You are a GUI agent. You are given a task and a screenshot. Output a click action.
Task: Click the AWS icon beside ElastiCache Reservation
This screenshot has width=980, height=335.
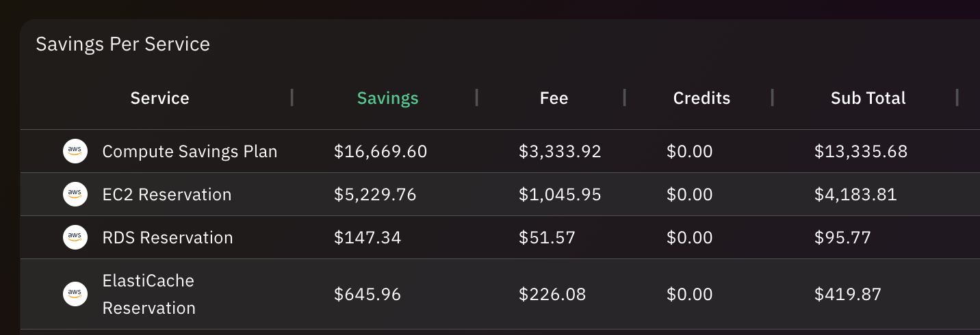(x=75, y=294)
